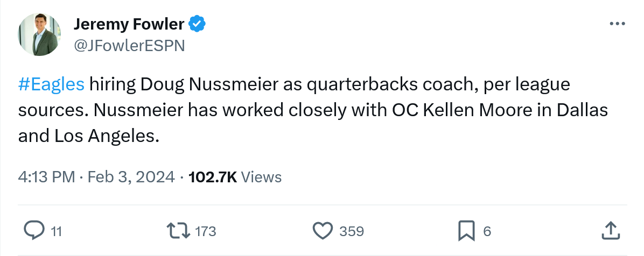Open the three-dot more options menu
This screenshot has height=256, width=644.
tap(617, 24)
